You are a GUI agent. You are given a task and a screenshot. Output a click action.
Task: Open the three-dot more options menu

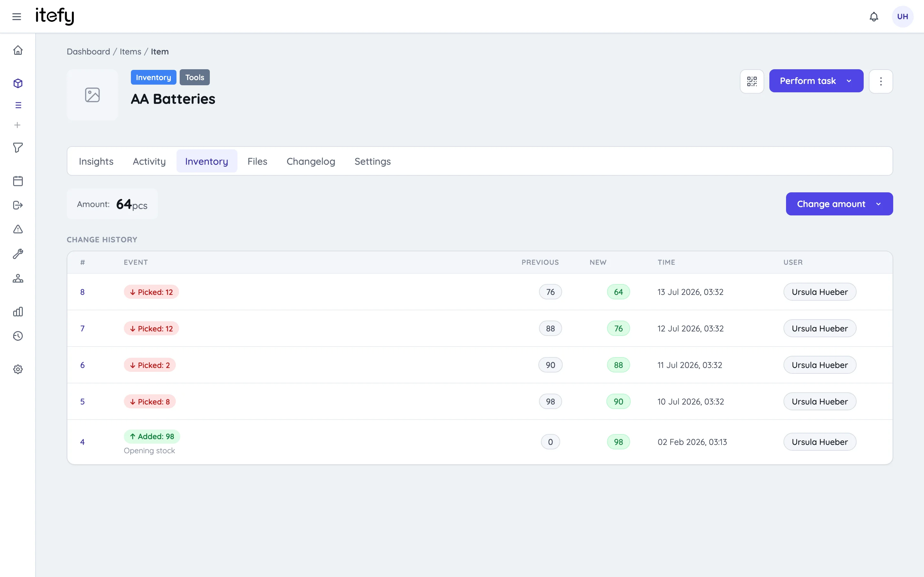point(881,81)
